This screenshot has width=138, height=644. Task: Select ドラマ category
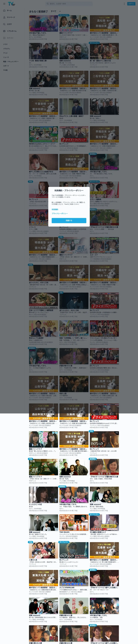coord(5,44)
